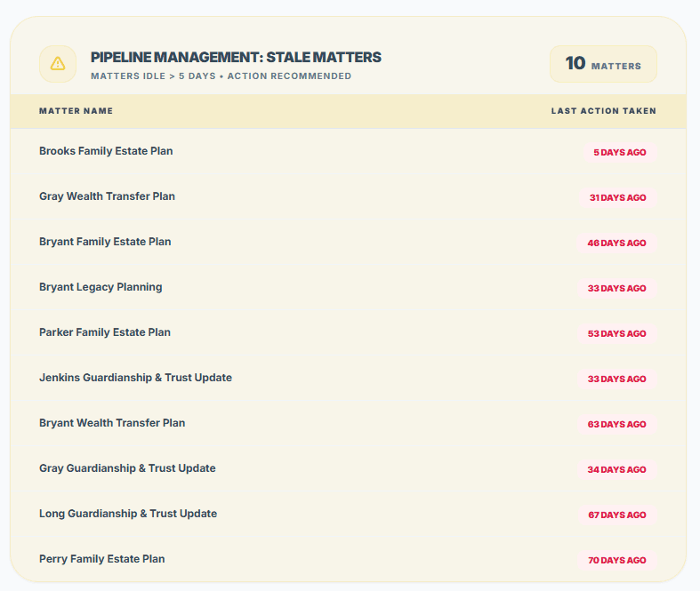Click the 10 Matters count badge

pos(603,64)
